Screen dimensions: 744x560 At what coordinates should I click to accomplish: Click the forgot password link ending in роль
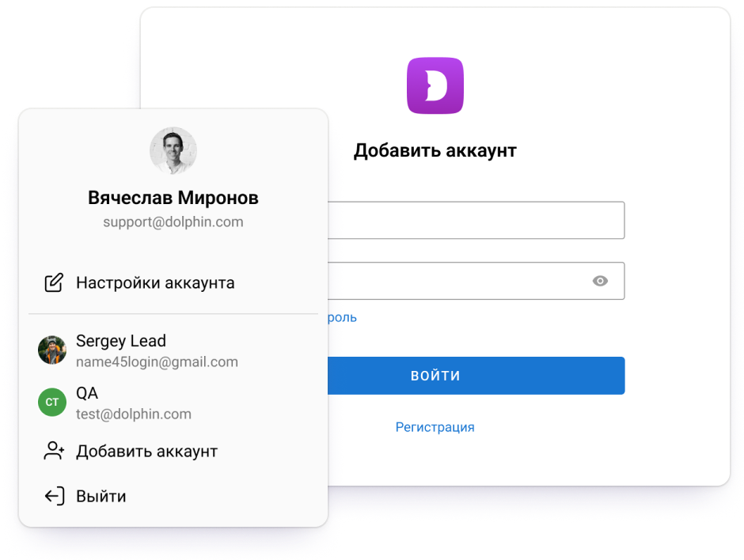click(342, 317)
